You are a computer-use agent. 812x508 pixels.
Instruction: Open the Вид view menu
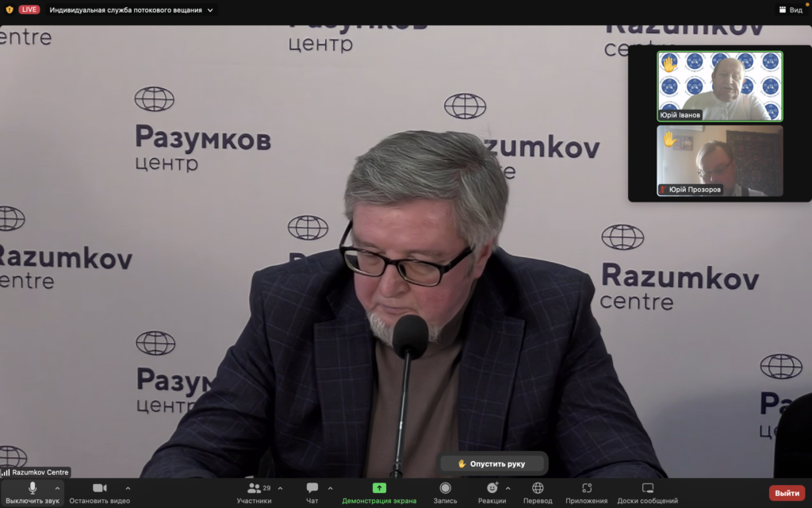point(791,10)
